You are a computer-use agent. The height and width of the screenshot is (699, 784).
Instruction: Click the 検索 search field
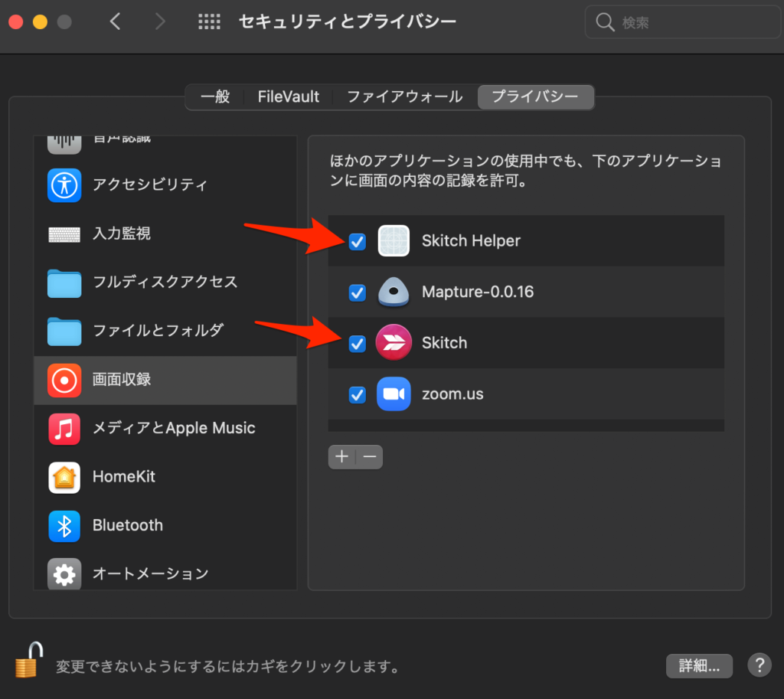point(683,22)
